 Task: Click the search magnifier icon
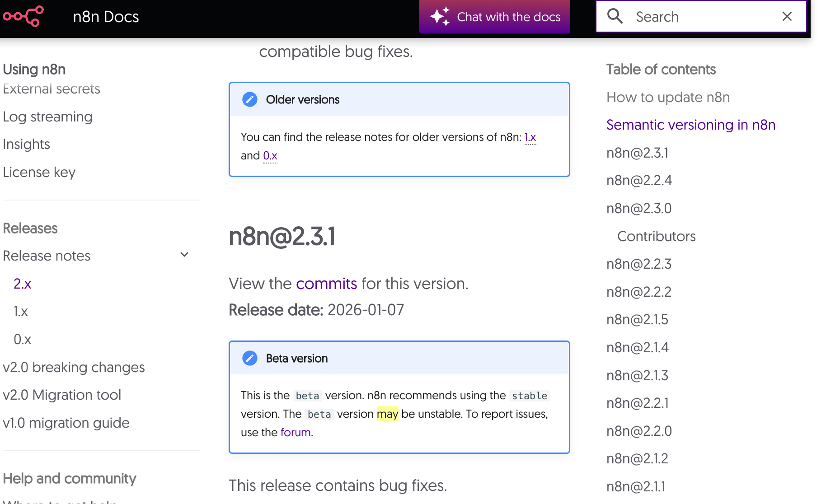[615, 16]
